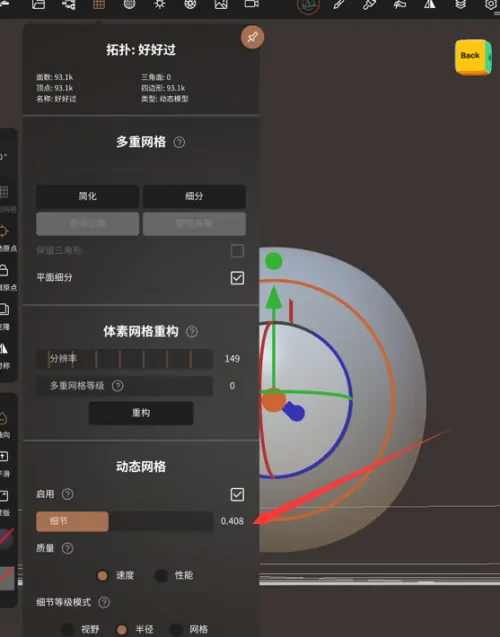The image size is (500, 637).
Task: Toggle the 保留三角形 checkbox
Action: pos(237,251)
